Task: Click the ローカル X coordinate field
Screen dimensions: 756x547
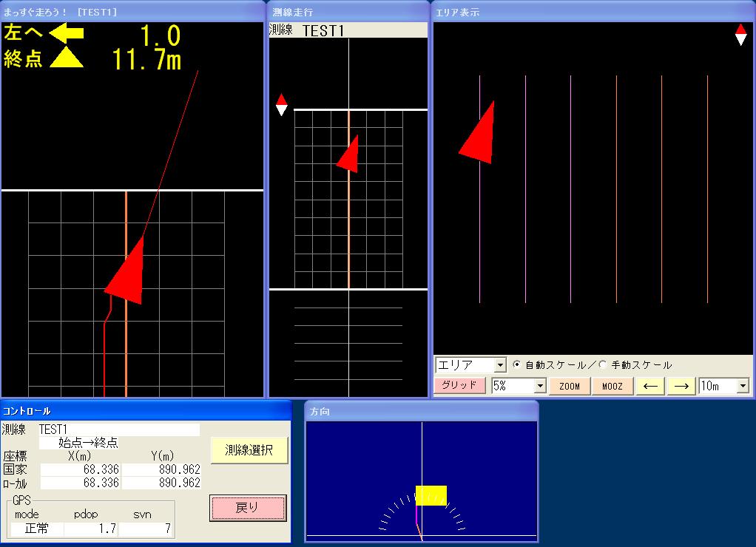Action: 80,483
